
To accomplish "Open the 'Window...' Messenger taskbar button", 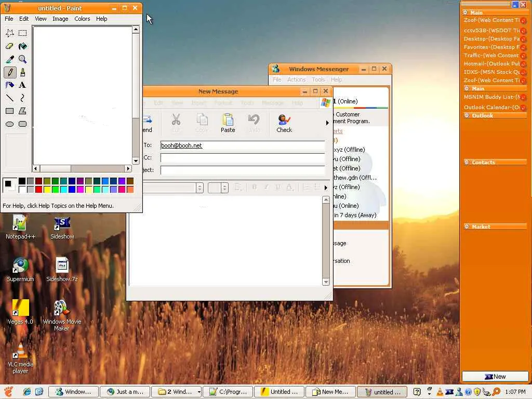I will (x=74, y=392).
